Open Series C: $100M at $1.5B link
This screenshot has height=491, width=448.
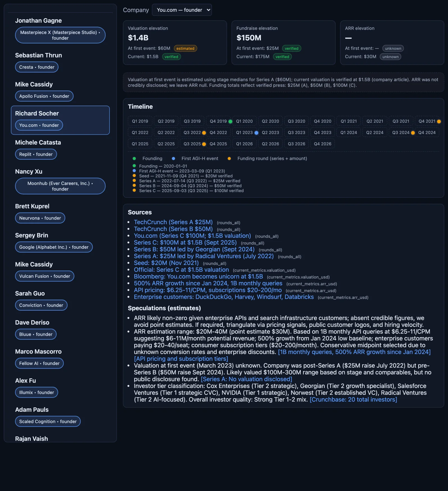pos(185,243)
